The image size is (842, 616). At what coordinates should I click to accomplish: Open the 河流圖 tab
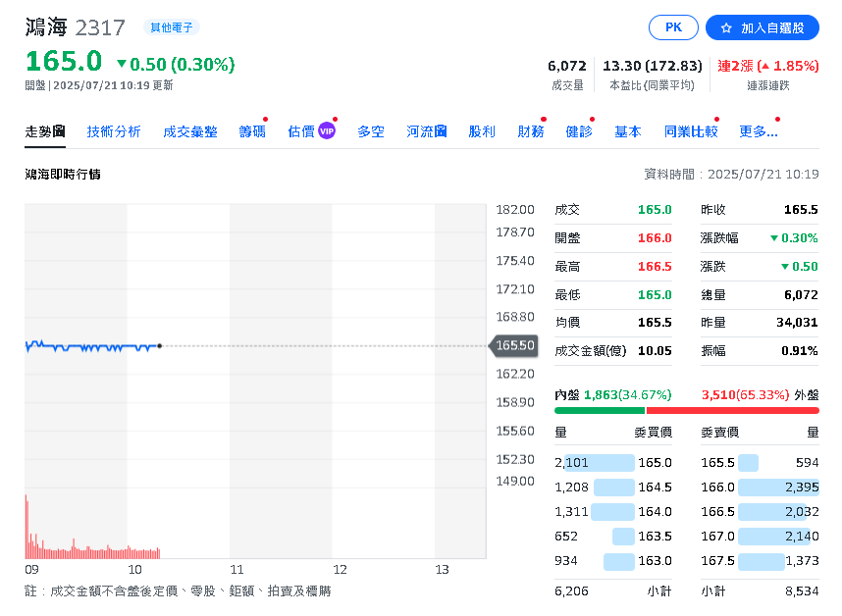pos(427,131)
